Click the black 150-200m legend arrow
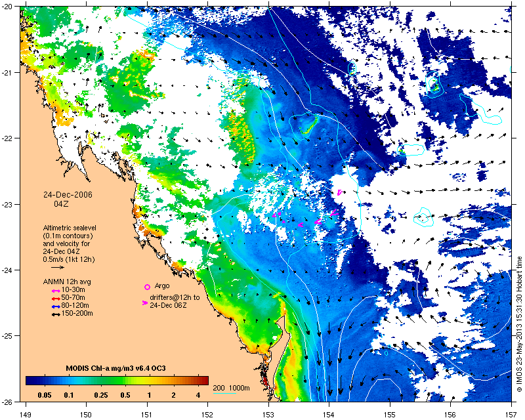This screenshot has height=420, width=525. [x=56, y=315]
